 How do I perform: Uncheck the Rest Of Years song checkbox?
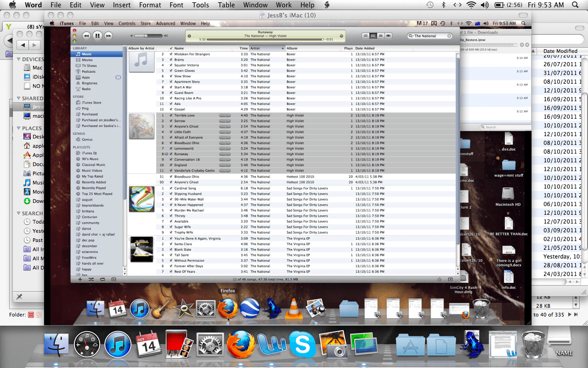point(171,272)
